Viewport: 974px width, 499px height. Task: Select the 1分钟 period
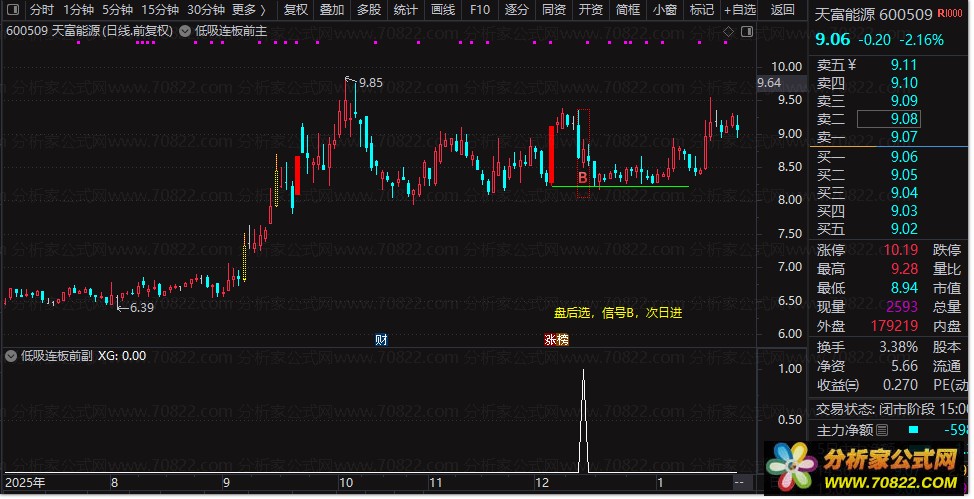click(x=78, y=10)
